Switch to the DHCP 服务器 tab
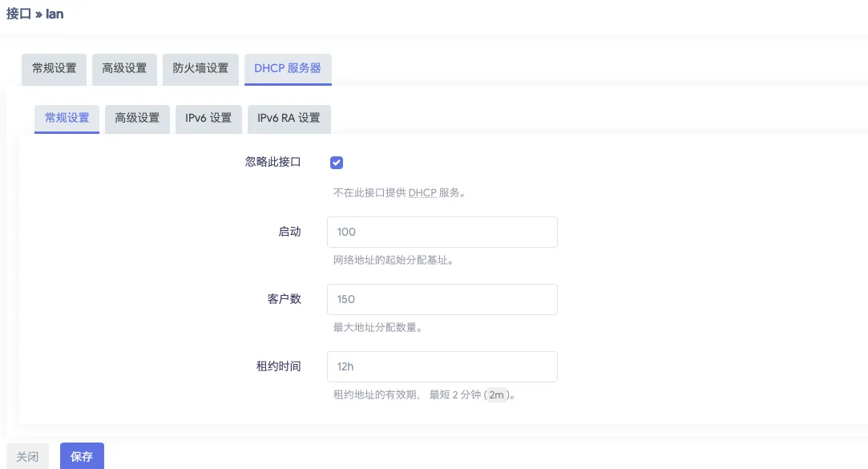Viewport: 868px width, 469px height. (288, 69)
